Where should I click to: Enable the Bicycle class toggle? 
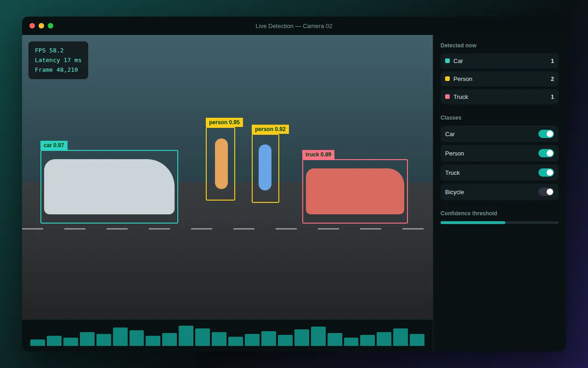[x=546, y=192]
